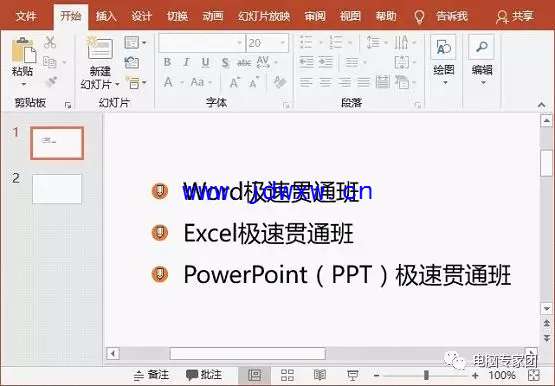Viewport: 555px width, 386px height.
Task: Click the Drawing shapes icon
Action: coord(444,47)
